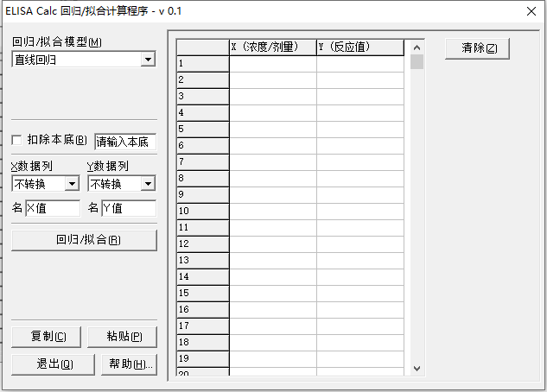
Task: Click the top-left corner cell of the table
Action: click(x=203, y=47)
